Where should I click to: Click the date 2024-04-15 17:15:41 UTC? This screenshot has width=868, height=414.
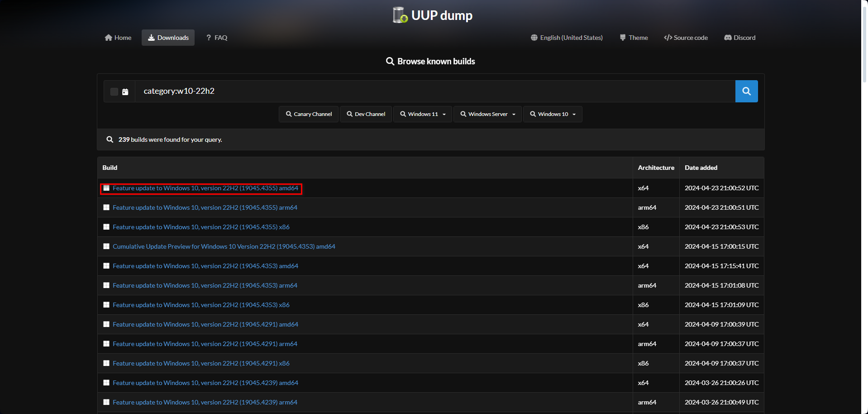722,266
